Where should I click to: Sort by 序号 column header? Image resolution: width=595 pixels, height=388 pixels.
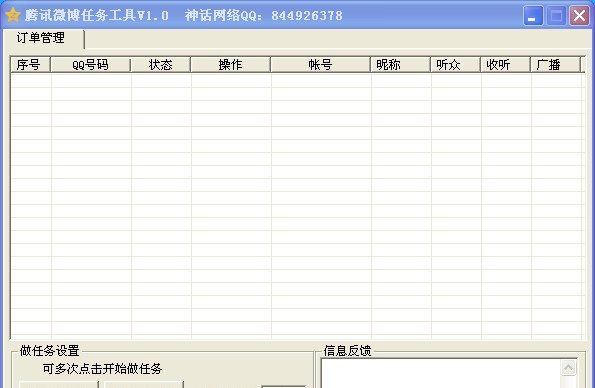(30, 65)
